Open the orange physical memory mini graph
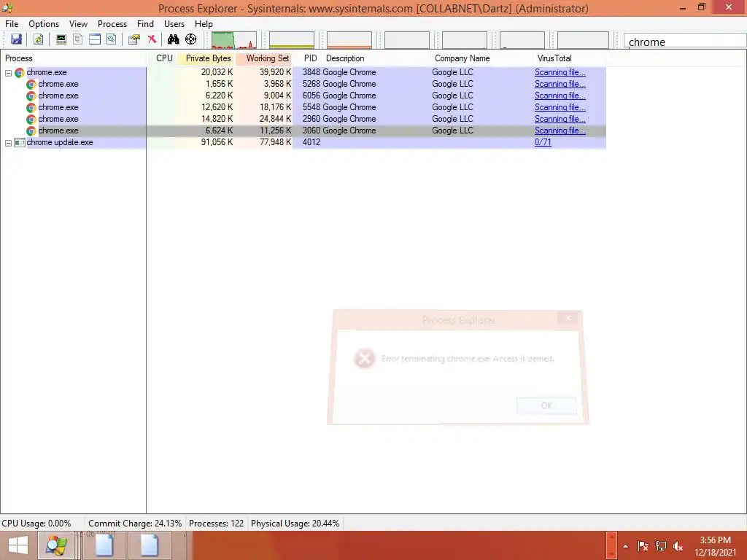 pos(349,40)
